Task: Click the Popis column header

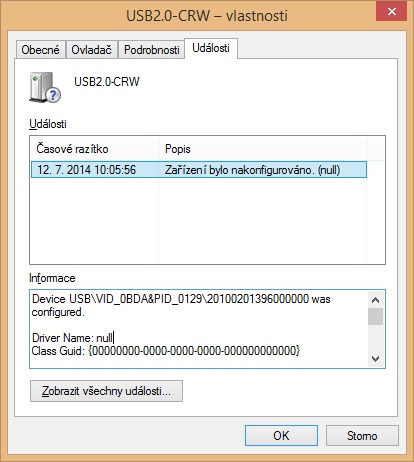Action: click(262, 149)
